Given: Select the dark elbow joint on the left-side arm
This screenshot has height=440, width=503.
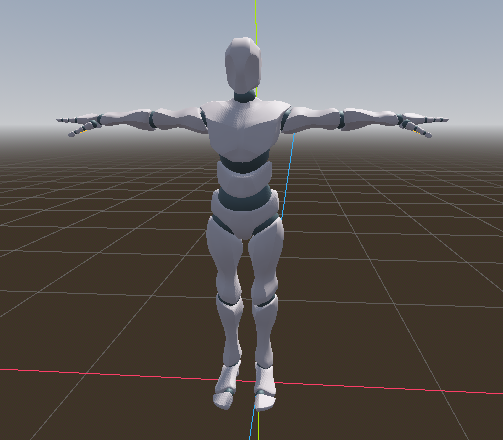Looking at the screenshot, I should point(152,120).
